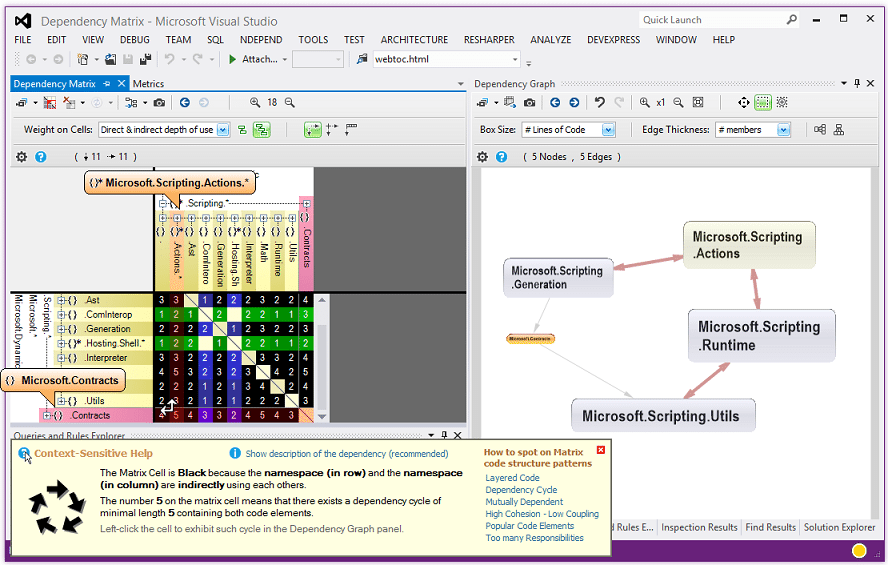Click the red matrix cells icon in Matrix toolbar

tap(50, 102)
